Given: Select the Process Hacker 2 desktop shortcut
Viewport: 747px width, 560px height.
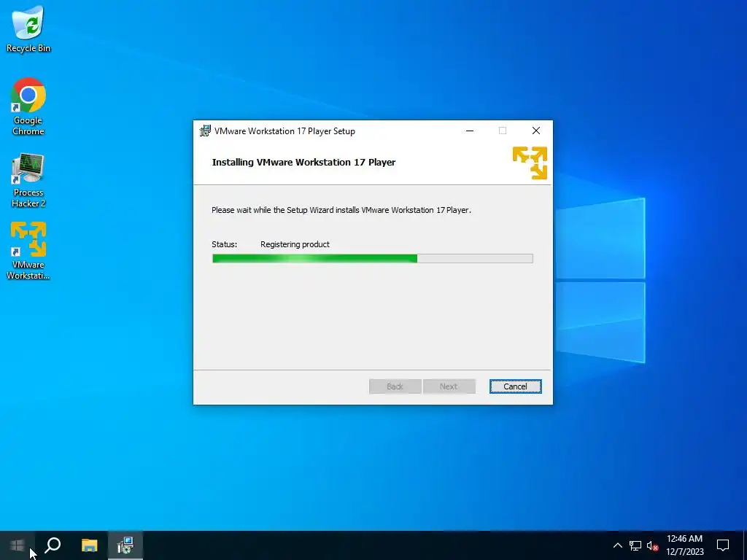Looking at the screenshot, I should click(28, 181).
